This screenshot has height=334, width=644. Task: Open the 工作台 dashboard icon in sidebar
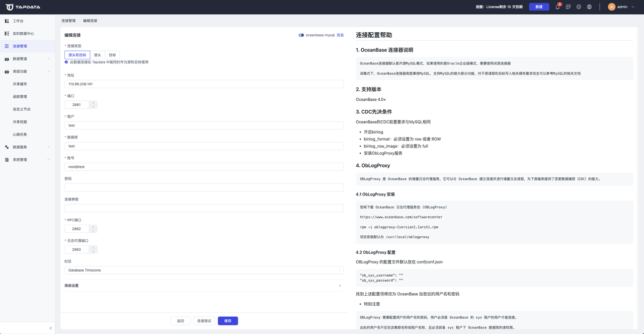point(7,21)
